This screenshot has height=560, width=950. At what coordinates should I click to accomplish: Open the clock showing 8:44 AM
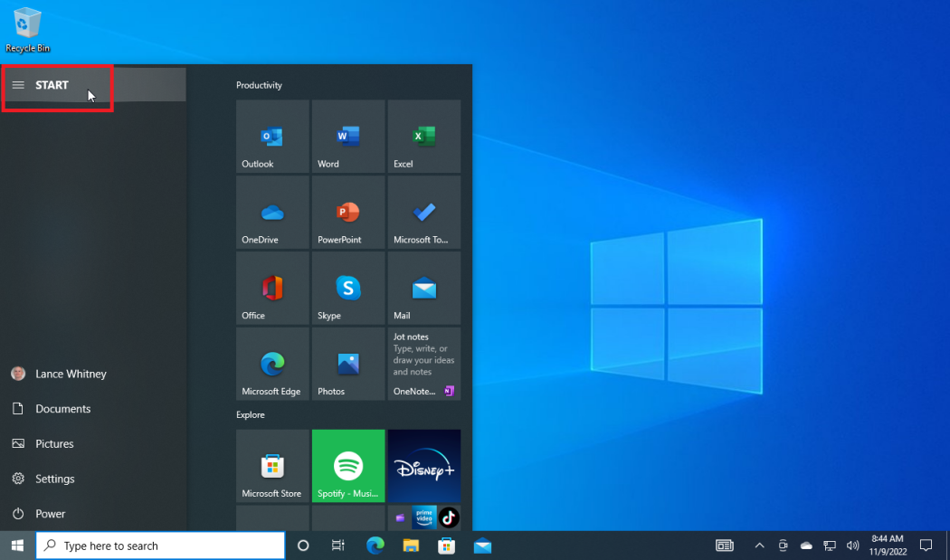pyautogui.click(x=888, y=546)
